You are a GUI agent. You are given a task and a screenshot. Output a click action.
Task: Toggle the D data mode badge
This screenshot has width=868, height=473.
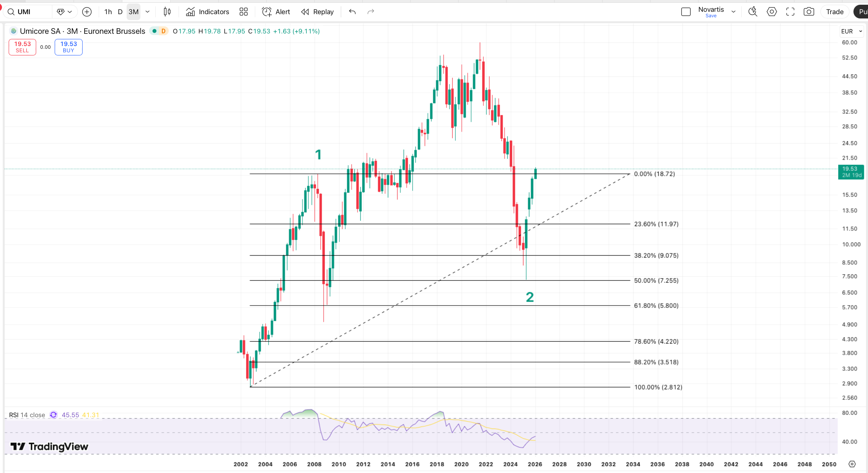coord(163,31)
